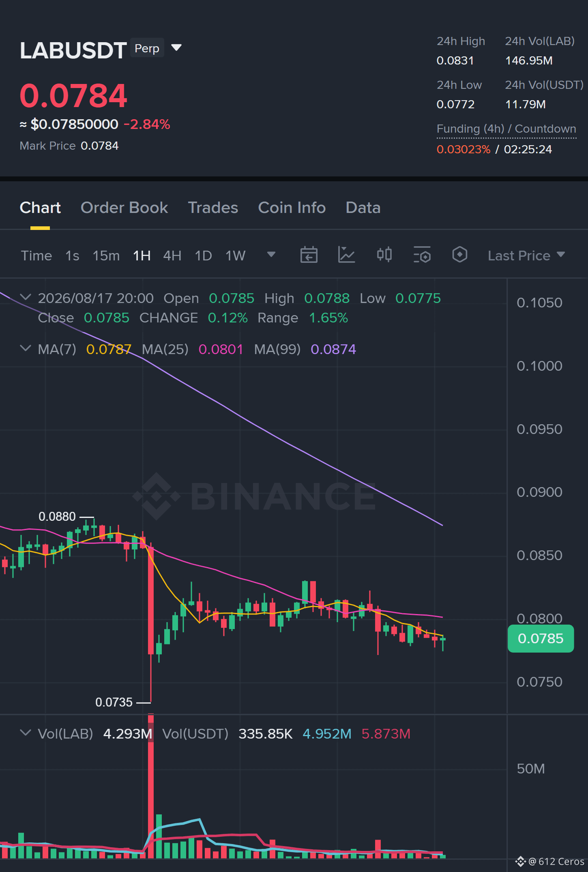Open the Coin Info tab
This screenshot has width=588, height=872.
(x=292, y=208)
